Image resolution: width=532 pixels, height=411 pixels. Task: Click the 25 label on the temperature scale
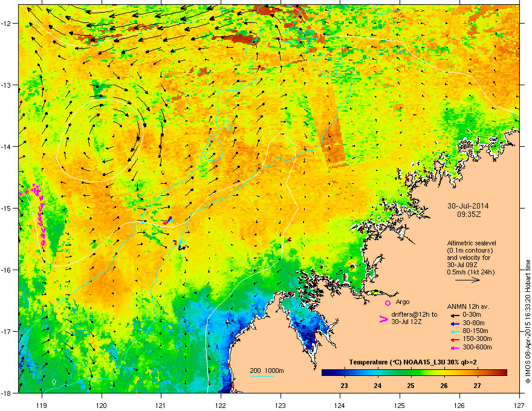pyautogui.click(x=411, y=386)
